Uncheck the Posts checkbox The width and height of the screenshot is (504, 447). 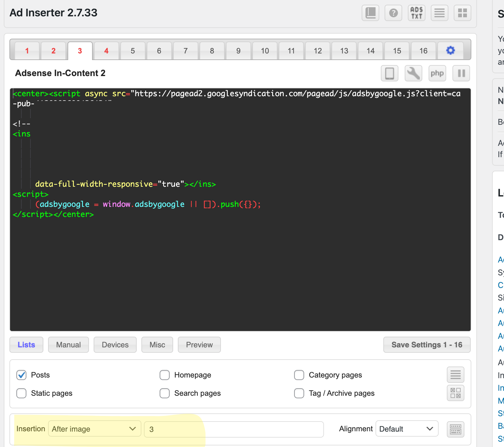click(21, 375)
